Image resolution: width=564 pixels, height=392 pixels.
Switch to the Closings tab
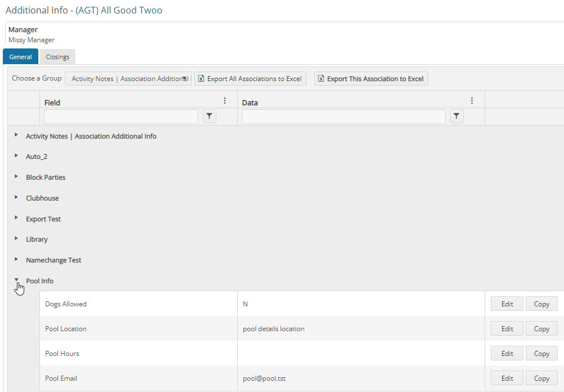pyautogui.click(x=57, y=57)
